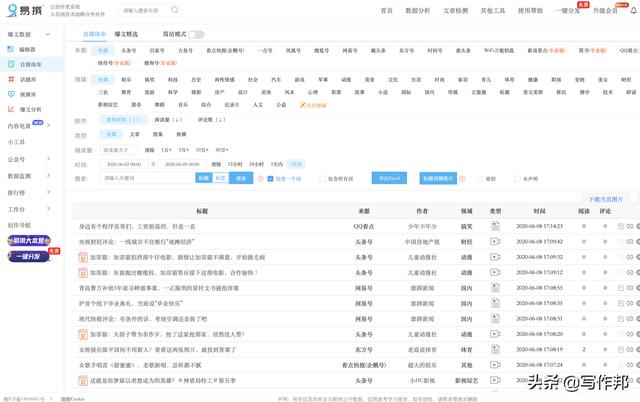Image resolution: width=640 pixels, height=402 pixels.
Task: Check the 原创 checkbox
Action: click(480, 179)
